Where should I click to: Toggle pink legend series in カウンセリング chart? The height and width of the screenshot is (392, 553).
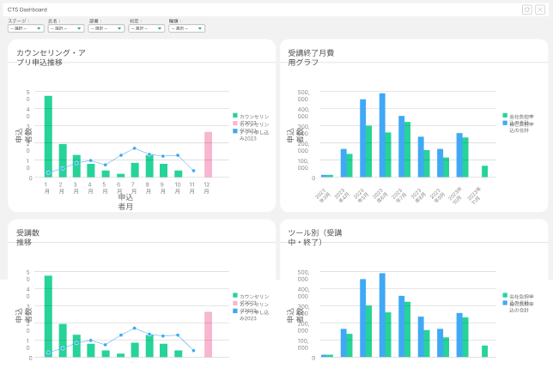pyautogui.click(x=235, y=124)
